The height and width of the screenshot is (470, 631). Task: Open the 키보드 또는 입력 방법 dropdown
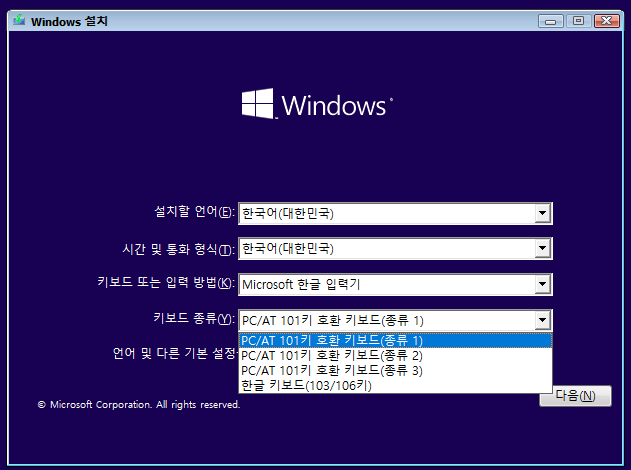395,284
